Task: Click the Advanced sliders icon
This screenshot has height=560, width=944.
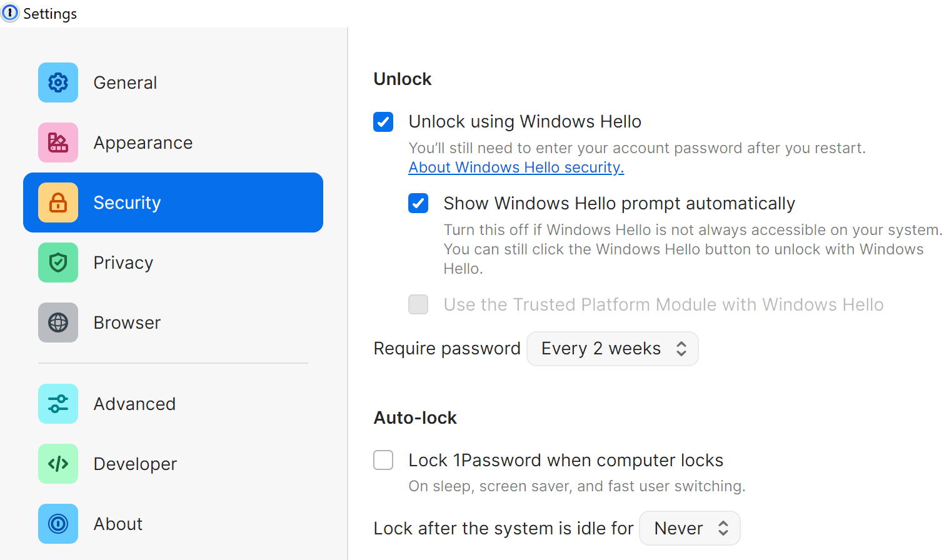Action: [58, 403]
